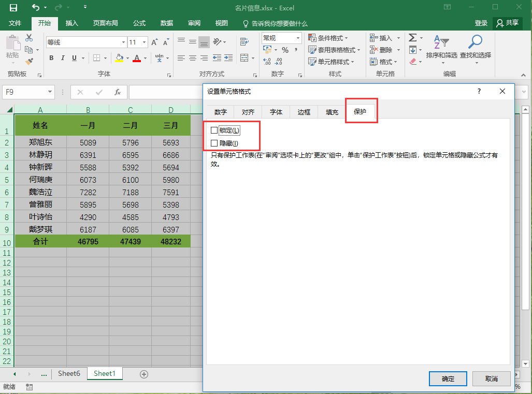
Task: Click the Undo arrow icon
Action: coord(36,7)
